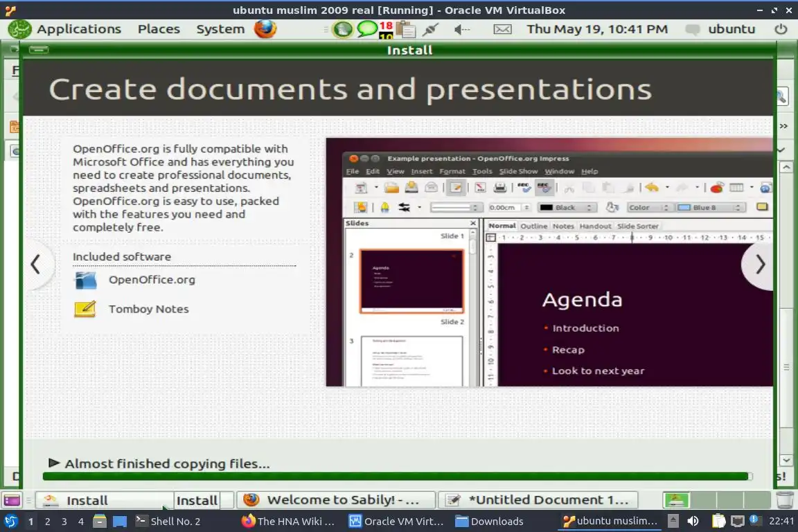Switch to The HNA Wiki Firefox task
This screenshot has width=798, height=532.
coord(287,522)
